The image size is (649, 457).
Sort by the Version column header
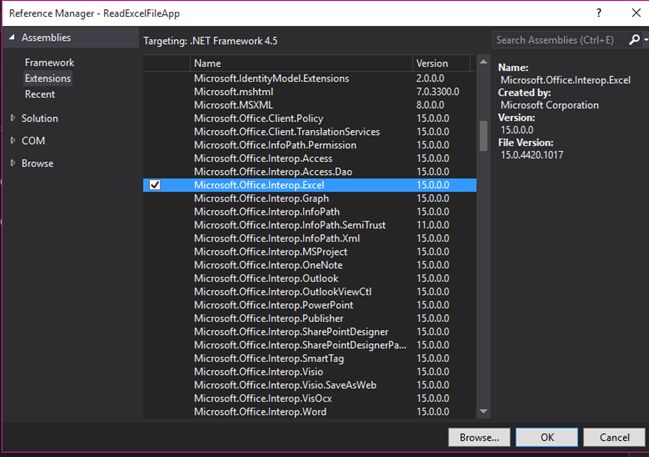[441, 63]
